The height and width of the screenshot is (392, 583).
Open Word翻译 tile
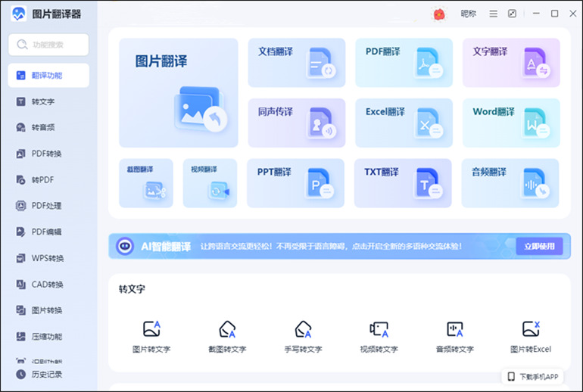(x=511, y=123)
